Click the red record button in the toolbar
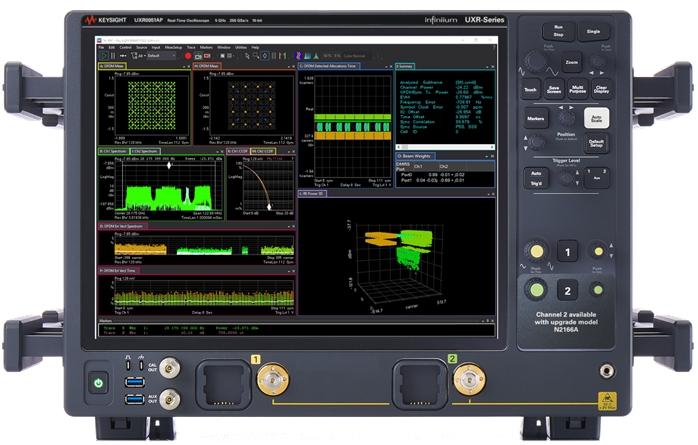 pyautogui.click(x=188, y=56)
